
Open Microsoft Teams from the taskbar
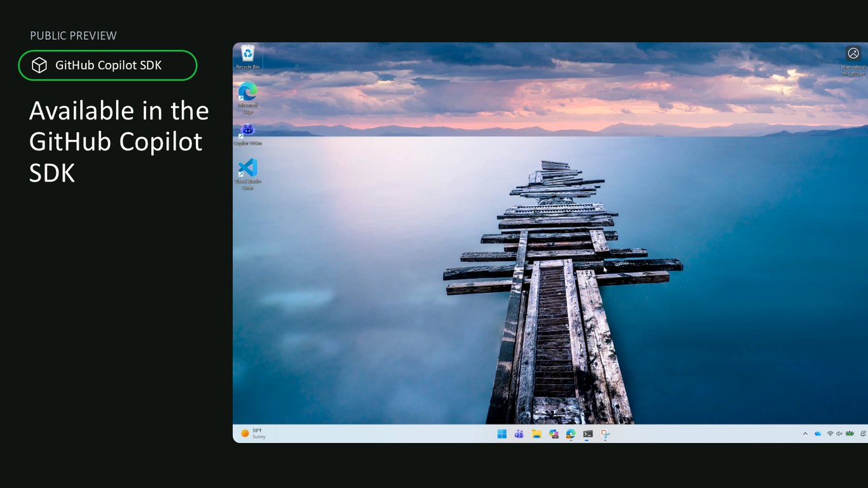[x=519, y=434]
